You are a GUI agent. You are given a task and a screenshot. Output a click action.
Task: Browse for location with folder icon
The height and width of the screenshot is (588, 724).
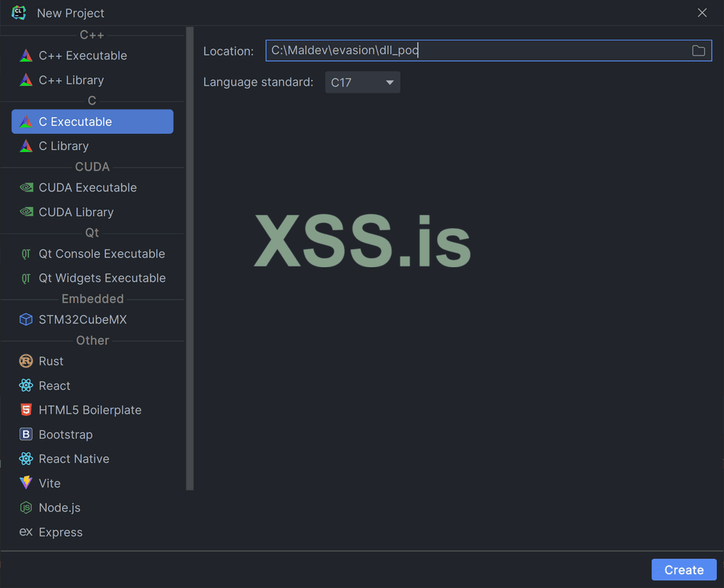pos(698,51)
